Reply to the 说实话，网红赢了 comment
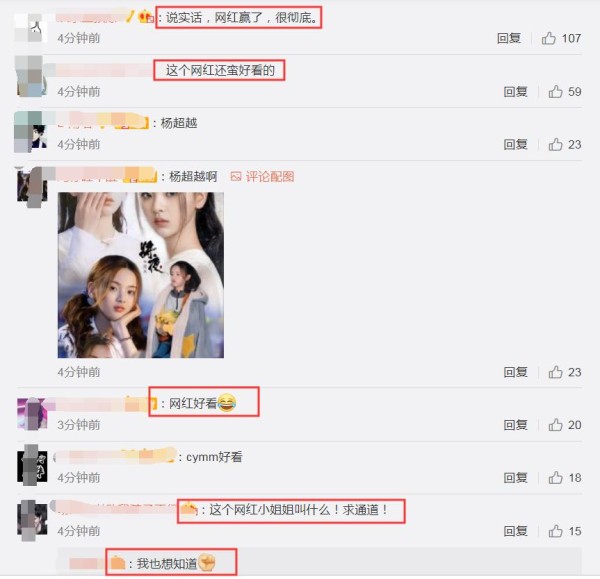600x579 pixels. pyautogui.click(x=509, y=38)
